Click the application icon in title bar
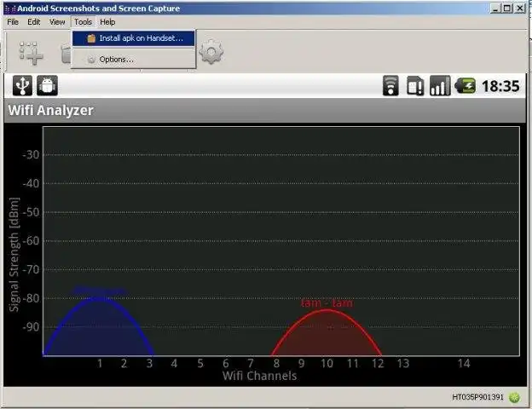532x409 pixels. [10, 9]
